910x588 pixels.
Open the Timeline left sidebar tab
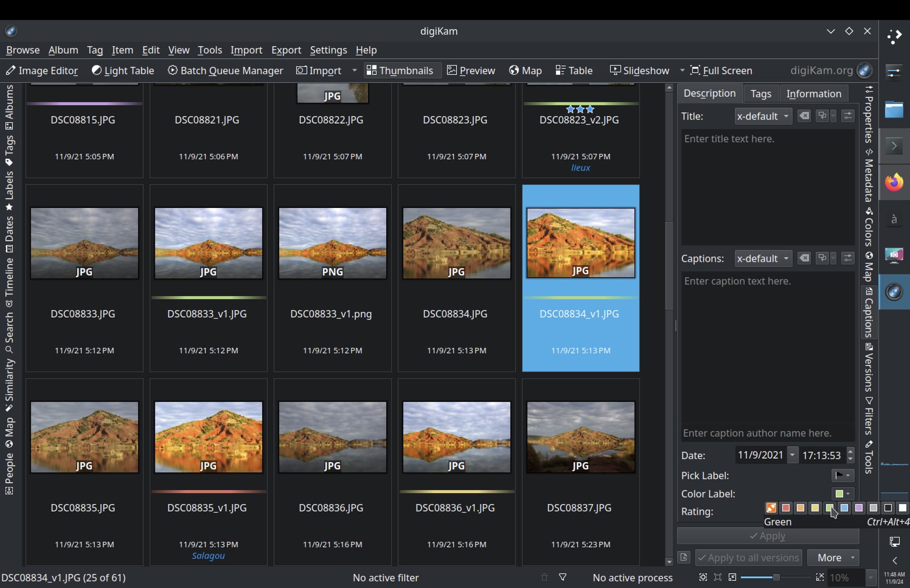pyautogui.click(x=9, y=282)
